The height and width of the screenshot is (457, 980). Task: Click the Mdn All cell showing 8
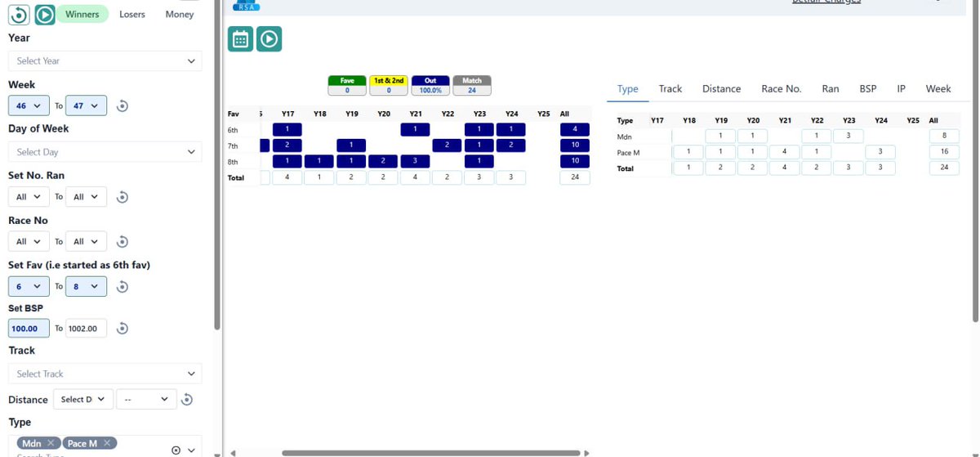click(944, 136)
